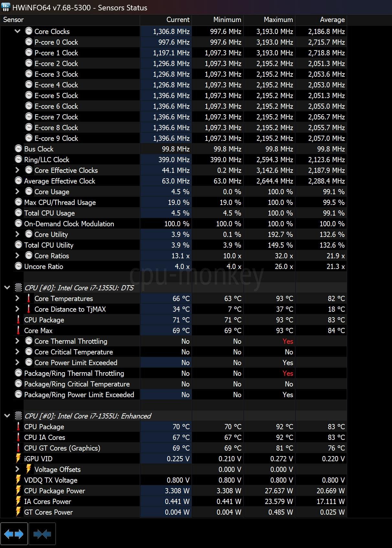Click the Ring/LLC Clock gauge icon
This screenshot has height=548, width=392.
18,160
